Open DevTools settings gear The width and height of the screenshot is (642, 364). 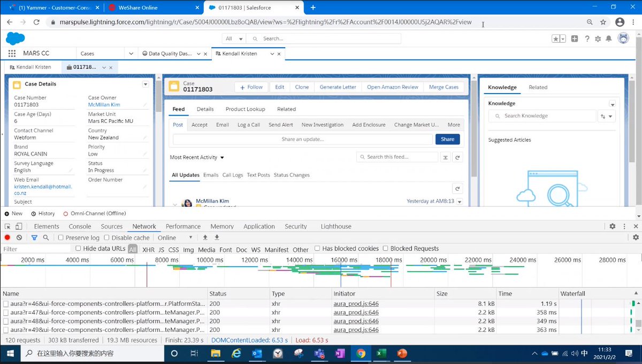613,227
